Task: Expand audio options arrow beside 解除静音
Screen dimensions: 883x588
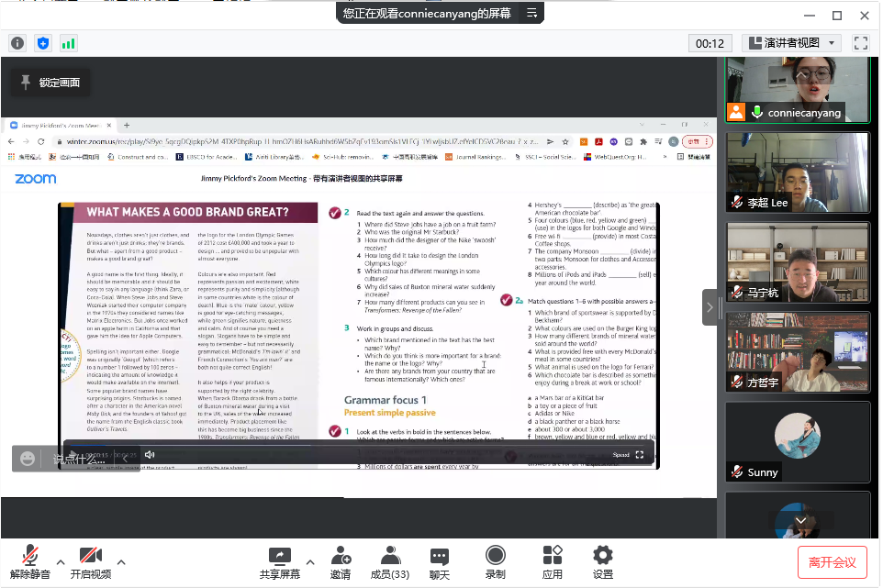Action: coord(61,561)
